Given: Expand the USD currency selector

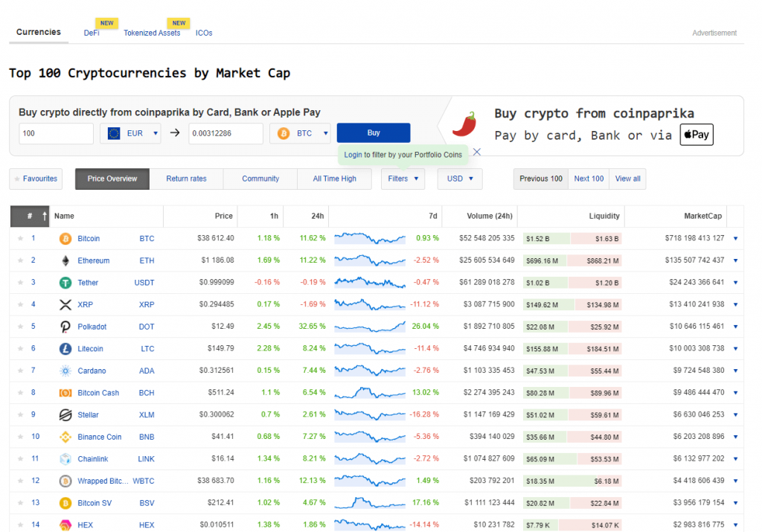Looking at the screenshot, I should click(x=459, y=179).
